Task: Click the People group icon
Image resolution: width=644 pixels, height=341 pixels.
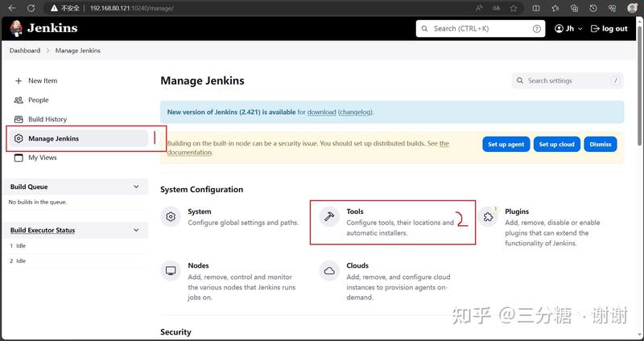Action: coord(19,100)
